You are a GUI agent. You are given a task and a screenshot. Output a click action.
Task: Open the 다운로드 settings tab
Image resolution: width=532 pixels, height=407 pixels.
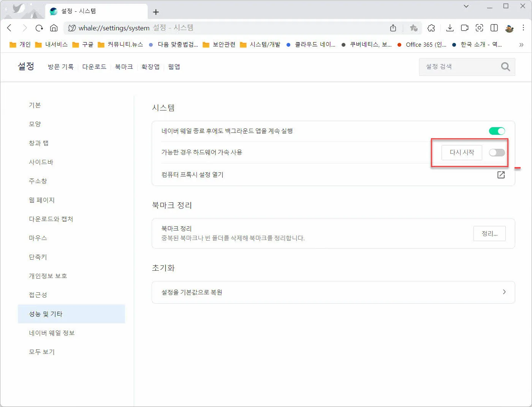94,67
